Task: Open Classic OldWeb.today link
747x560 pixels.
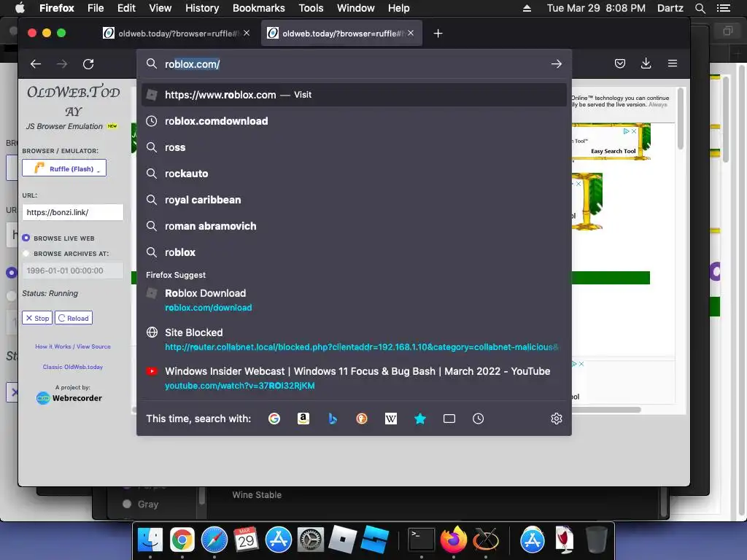Action: click(x=73, y=367)
